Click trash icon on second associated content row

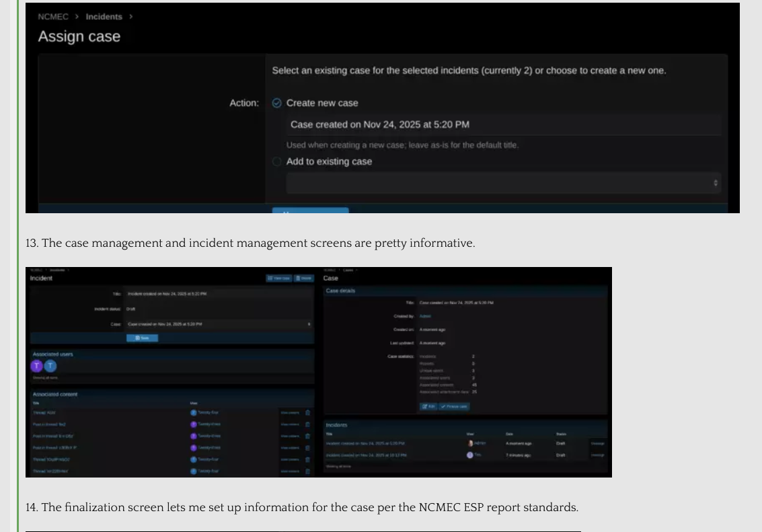coord(307,424)
